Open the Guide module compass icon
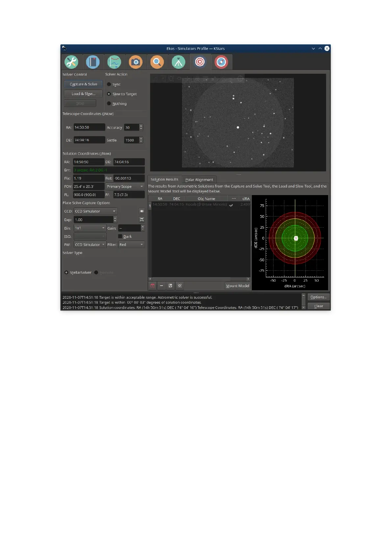 tap(221, 62)
